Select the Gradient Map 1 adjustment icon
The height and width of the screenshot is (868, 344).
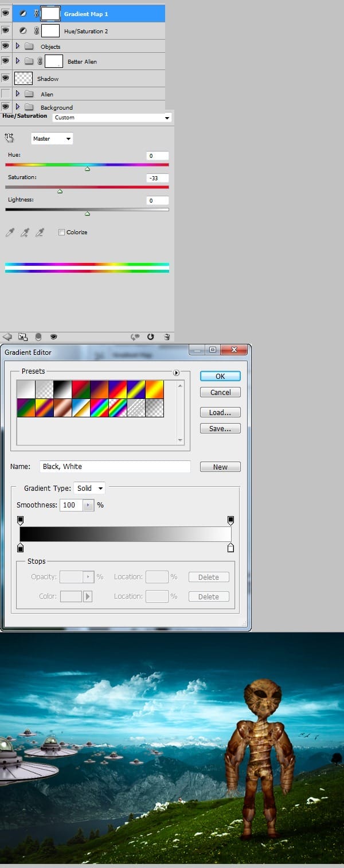(24, 13)
